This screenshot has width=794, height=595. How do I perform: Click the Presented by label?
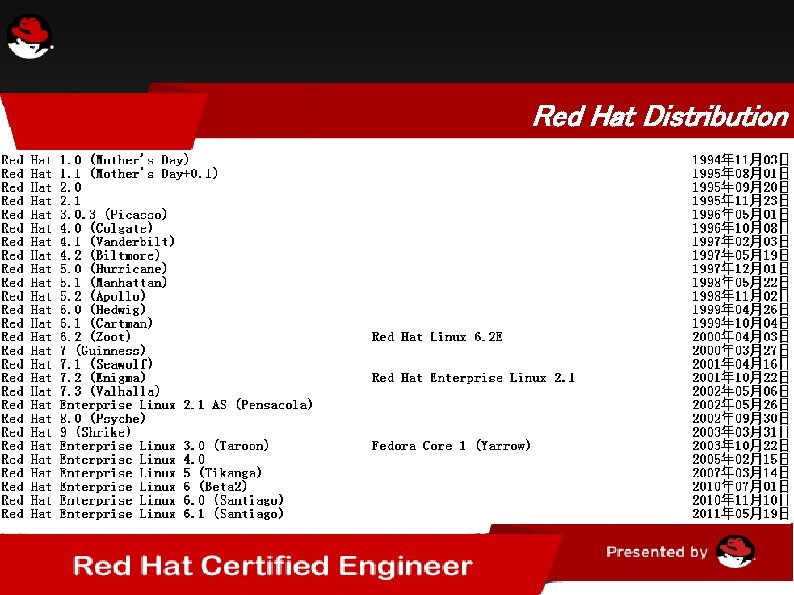point(657,551)
